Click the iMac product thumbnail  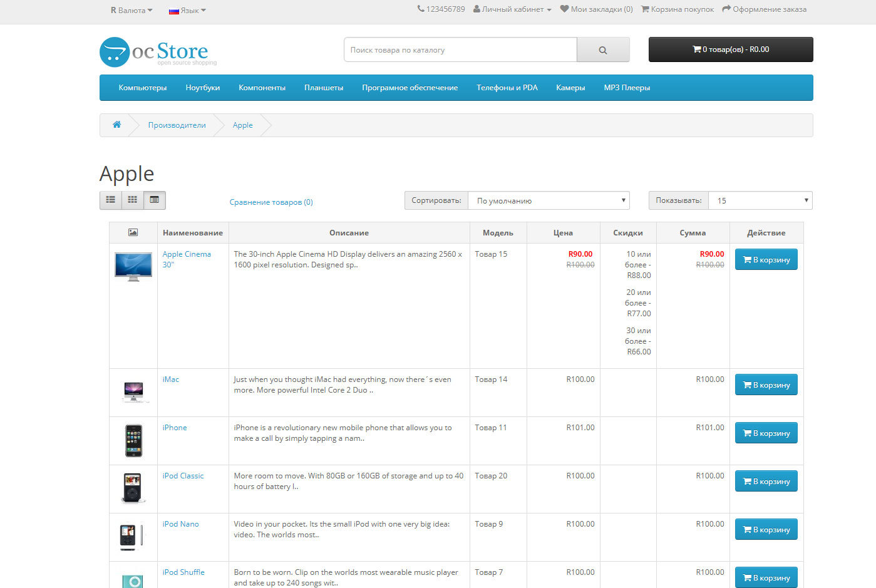point(133,392)
